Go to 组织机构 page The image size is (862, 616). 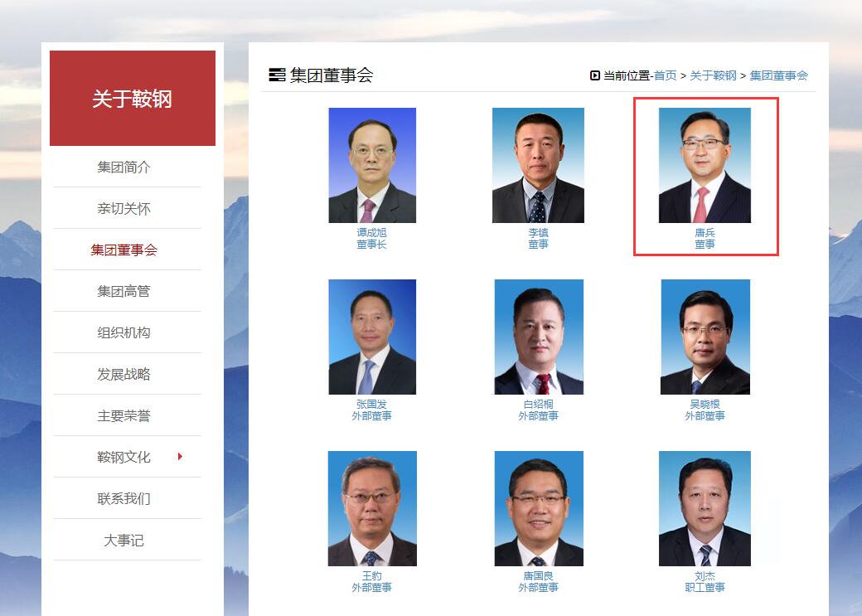pyautogui.click(x=123, y=332)
